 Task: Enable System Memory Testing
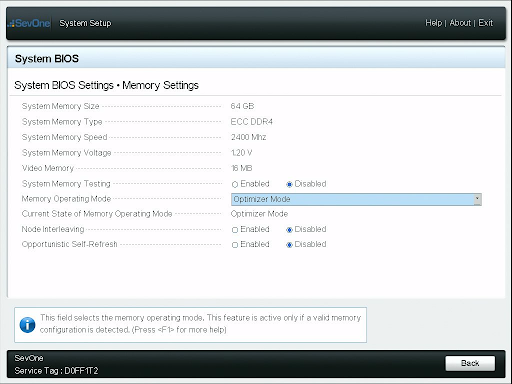[235, 184]
